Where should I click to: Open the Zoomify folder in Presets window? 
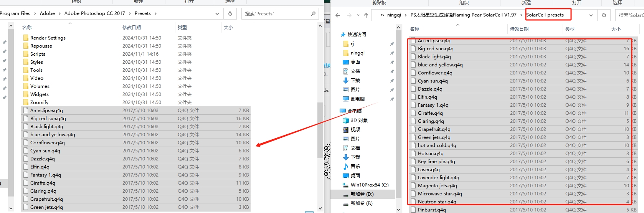pos(39,102)
